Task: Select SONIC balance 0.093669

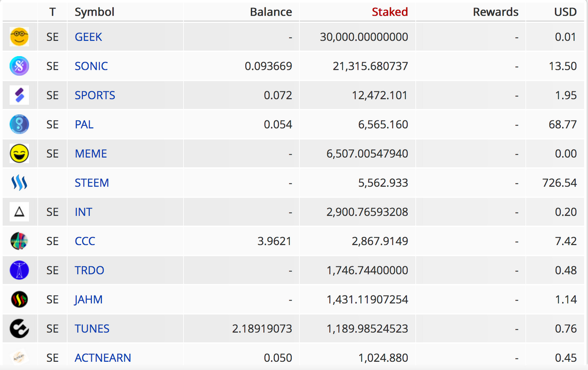Action: pos(268,66)
